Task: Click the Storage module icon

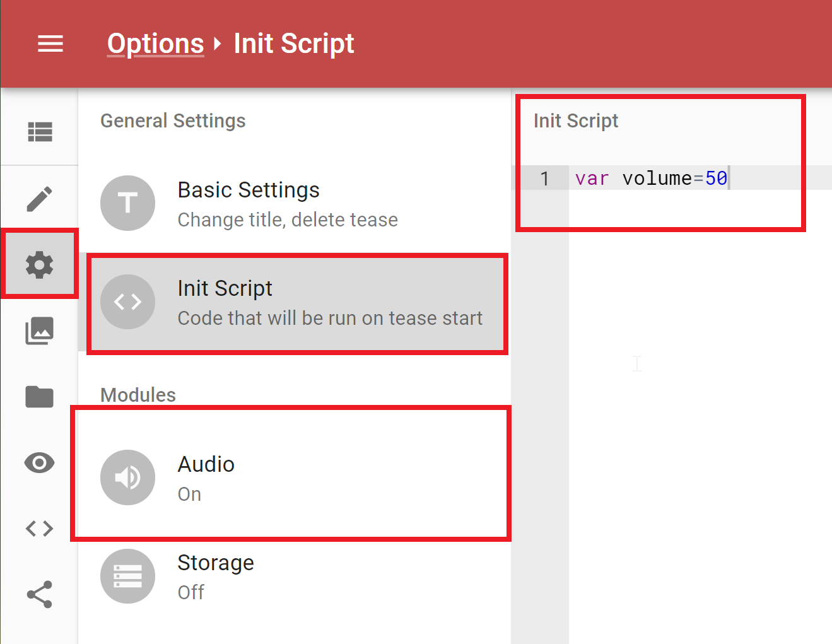Action: (128, 576)
